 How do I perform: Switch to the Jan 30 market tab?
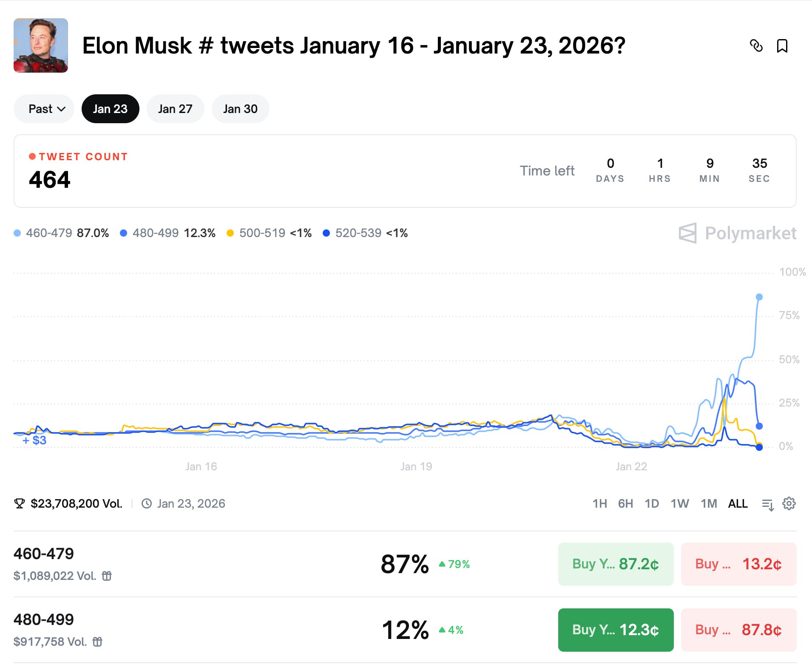tap(240, 109)
